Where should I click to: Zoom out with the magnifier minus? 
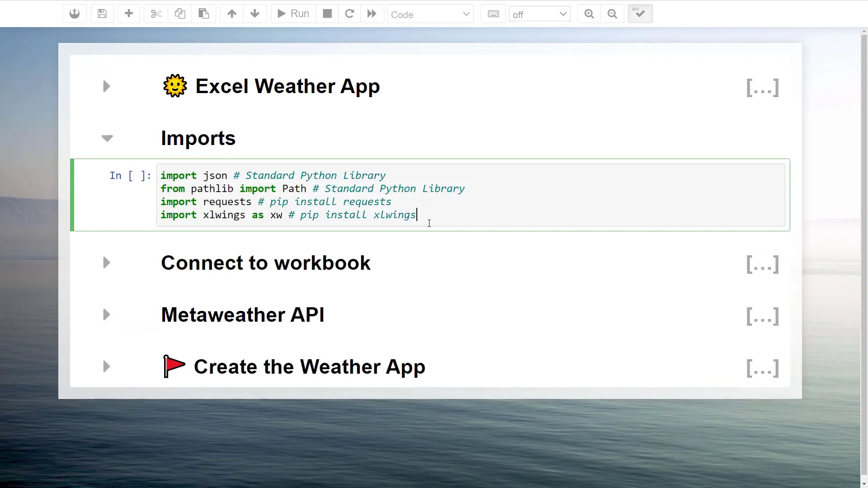tap(612, 14)
